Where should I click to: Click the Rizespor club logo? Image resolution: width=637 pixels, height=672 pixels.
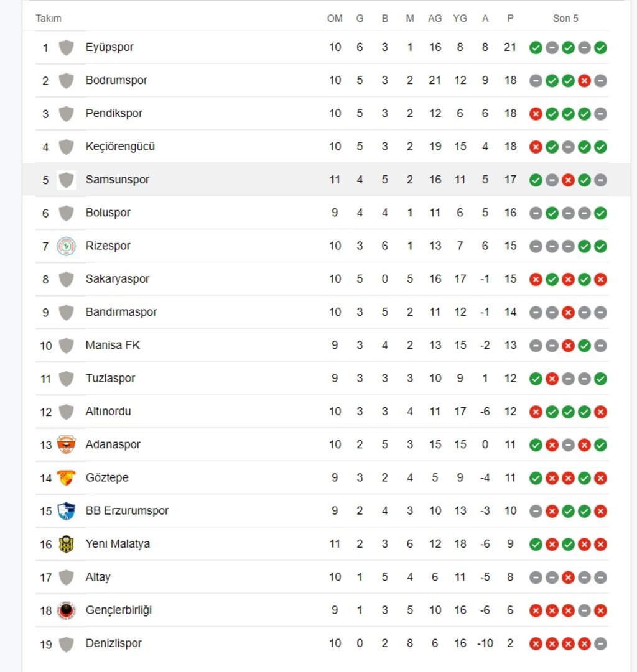[66, 246]
